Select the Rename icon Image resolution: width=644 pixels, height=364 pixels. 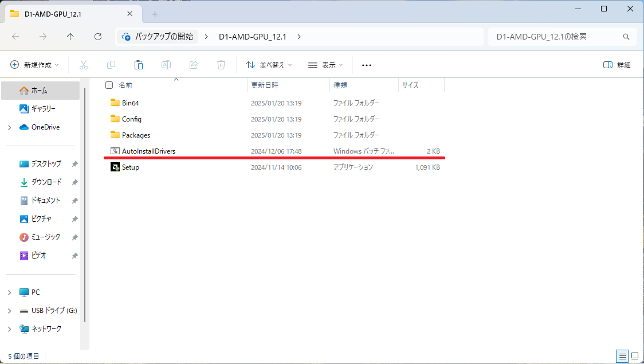[x=166, y=65]
